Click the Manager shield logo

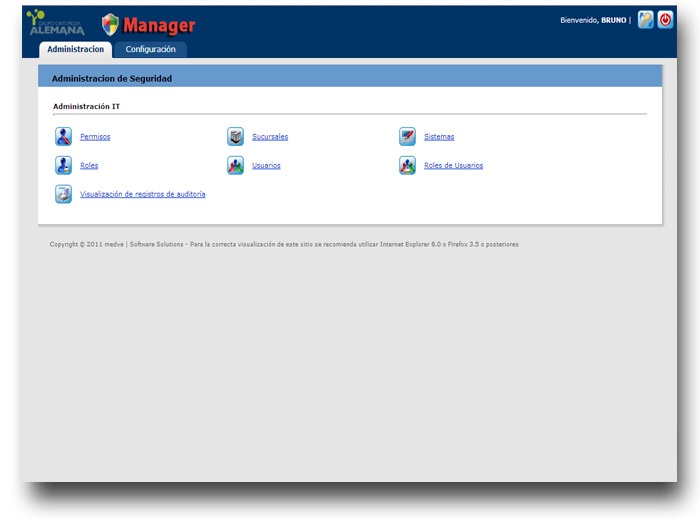tap(110, 24)
